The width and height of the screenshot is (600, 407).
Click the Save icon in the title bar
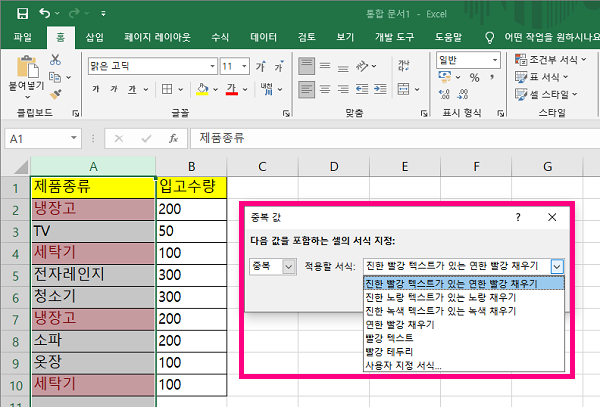[x=23, y=13]
